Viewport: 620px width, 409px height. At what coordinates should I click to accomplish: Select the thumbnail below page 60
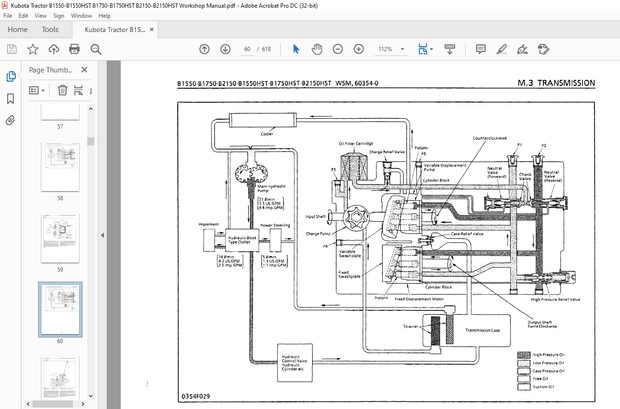point(60,377)
